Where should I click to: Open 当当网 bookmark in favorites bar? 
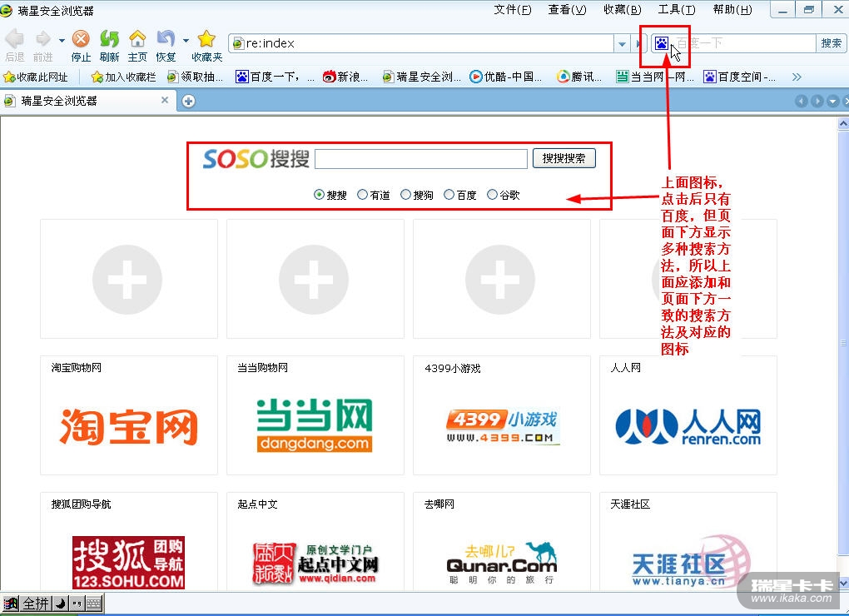[x=655, y=77]
